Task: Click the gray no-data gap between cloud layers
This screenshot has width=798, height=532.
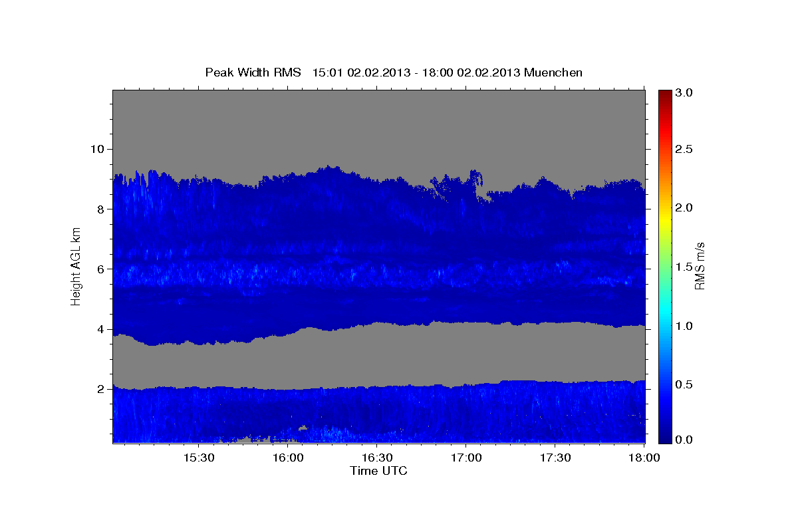Action: coord(379,356)
